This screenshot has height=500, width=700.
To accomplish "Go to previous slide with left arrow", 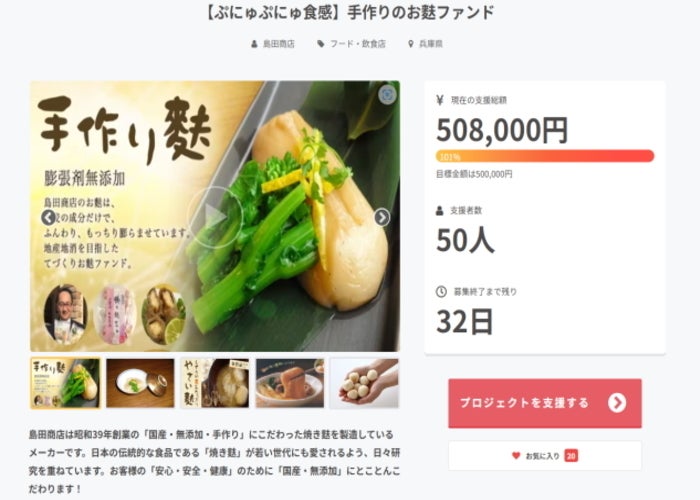I will pos(48,217).
